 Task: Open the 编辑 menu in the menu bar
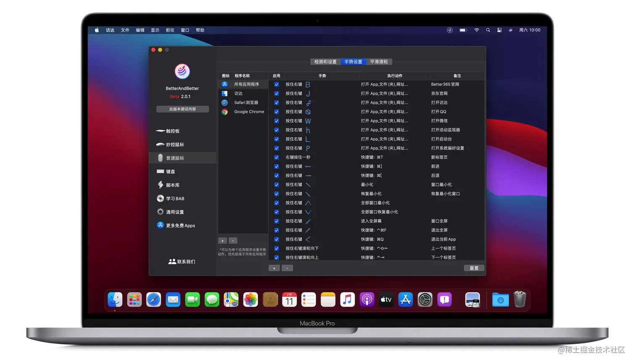[x=140, y=30]
